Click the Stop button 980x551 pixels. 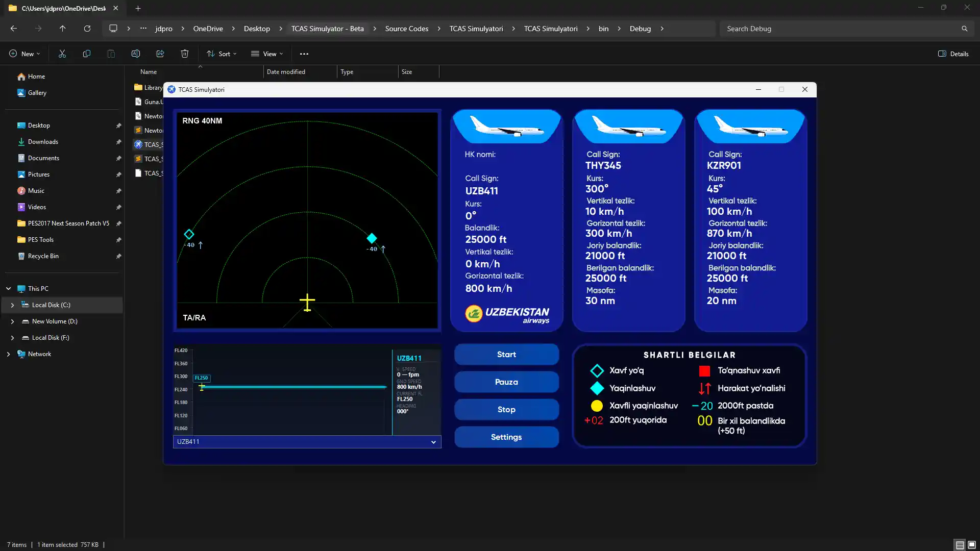(506, 409)
